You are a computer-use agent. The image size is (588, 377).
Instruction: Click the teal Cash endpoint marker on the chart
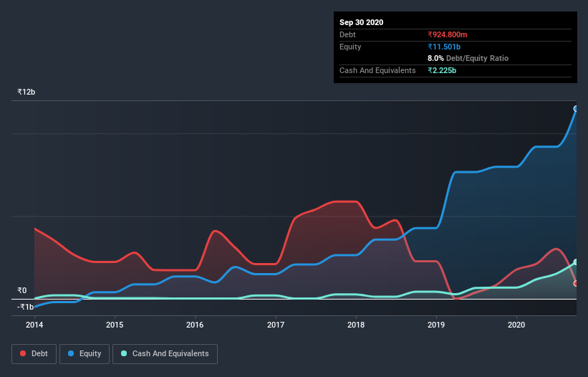pyautogui.click(x=576, y=262)
